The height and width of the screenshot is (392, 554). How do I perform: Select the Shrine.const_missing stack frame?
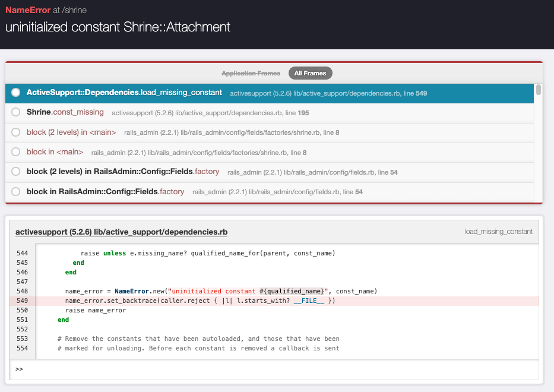tap(65, 112)
